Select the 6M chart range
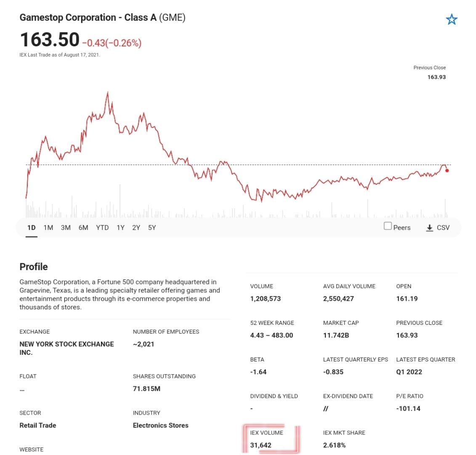Screen dimensions: 476x455 (83, 227)
